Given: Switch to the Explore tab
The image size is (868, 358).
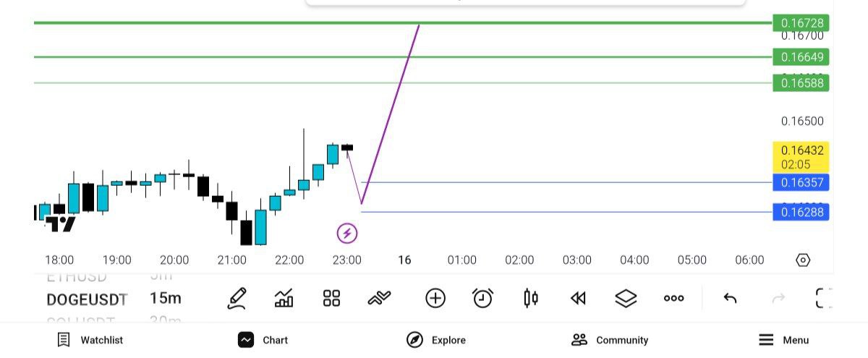Looking at the screenshot, I should (436, 340).
